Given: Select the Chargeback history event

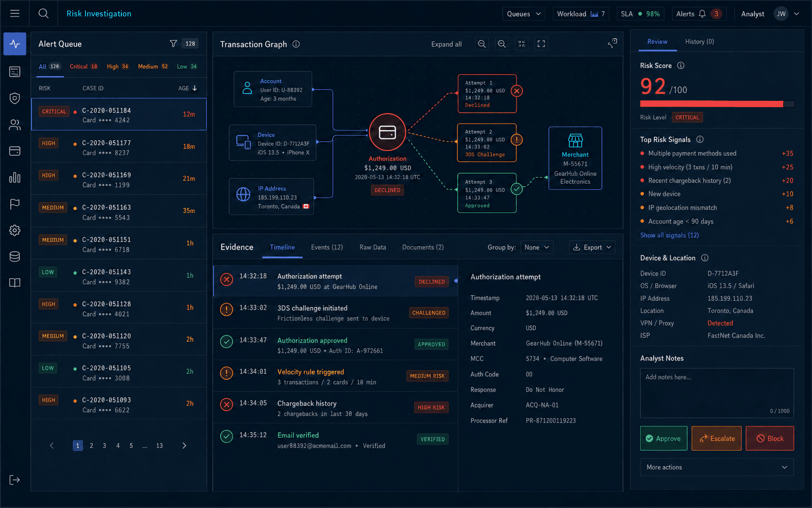Looking at the screenshot, I should coord(335,408).
